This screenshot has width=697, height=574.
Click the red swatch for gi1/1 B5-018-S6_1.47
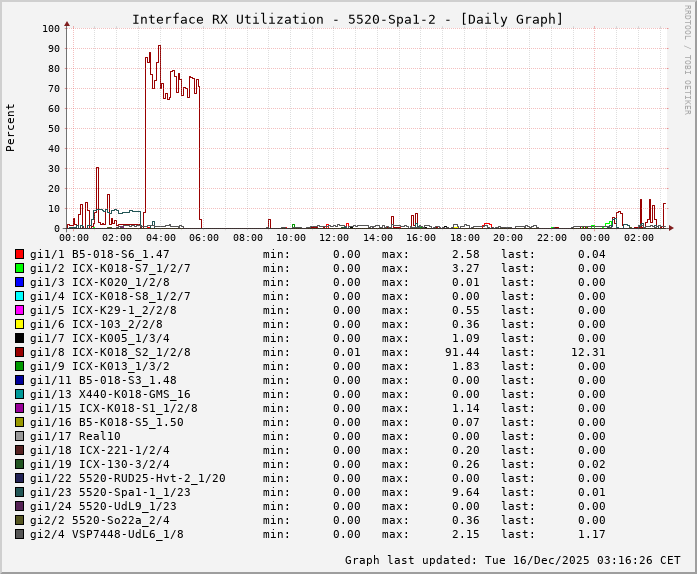tap(19, 254)
